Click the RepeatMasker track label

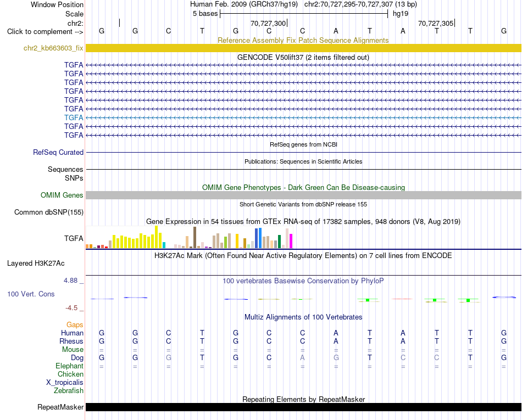click(x=60, y=407)
